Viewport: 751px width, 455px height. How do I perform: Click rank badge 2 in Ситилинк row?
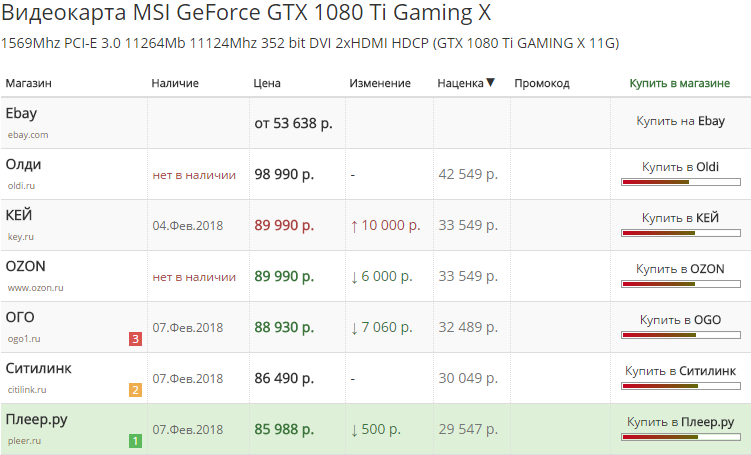pyautogui.click(x=135, y=390)
